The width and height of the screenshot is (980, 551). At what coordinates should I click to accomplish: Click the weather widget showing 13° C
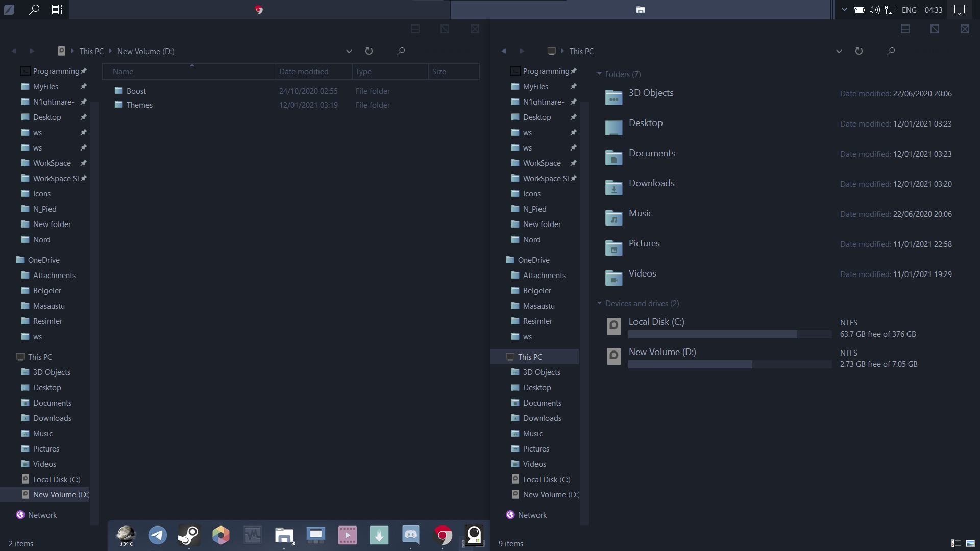(x=126, y=536)
